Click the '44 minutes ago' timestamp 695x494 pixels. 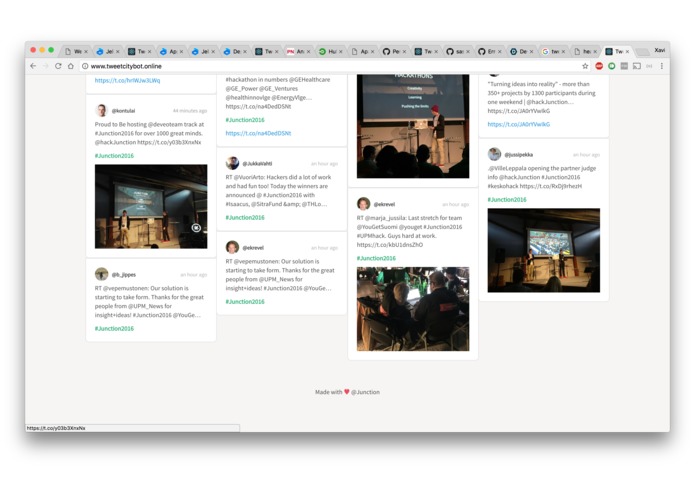(x=190, y=111)
